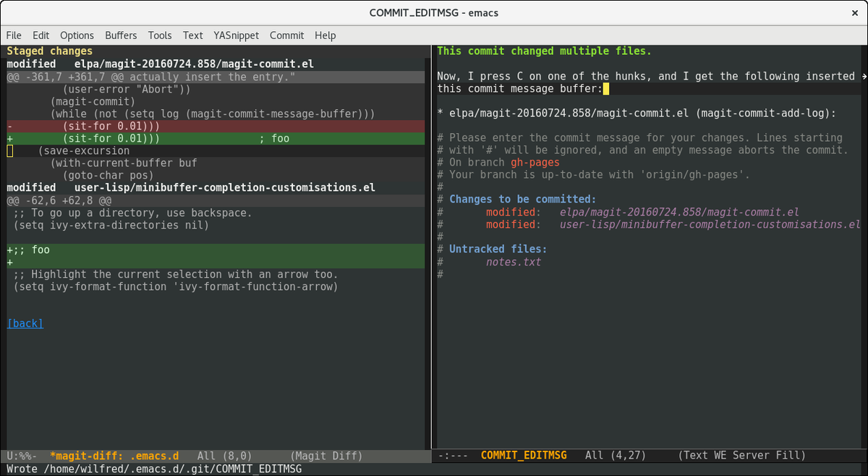Screen dimensions: 868x476
Task: Open the Edit menu
Action: tap(41, 35)
